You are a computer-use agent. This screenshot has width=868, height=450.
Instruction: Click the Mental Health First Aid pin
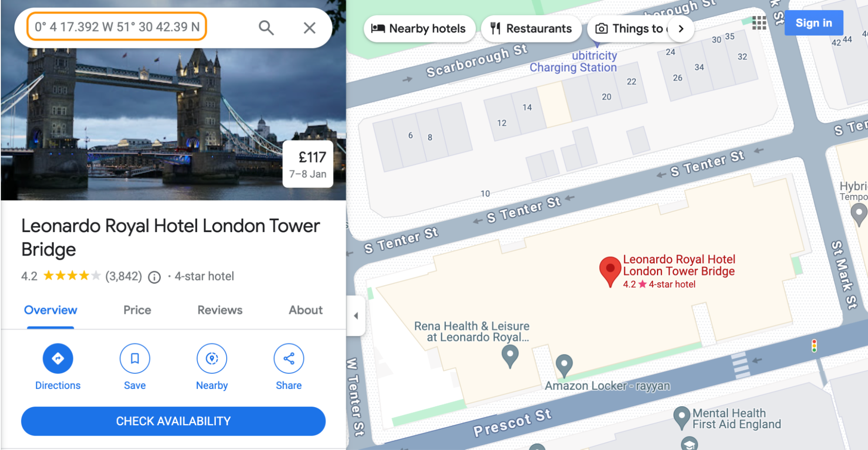coord(681,418)
